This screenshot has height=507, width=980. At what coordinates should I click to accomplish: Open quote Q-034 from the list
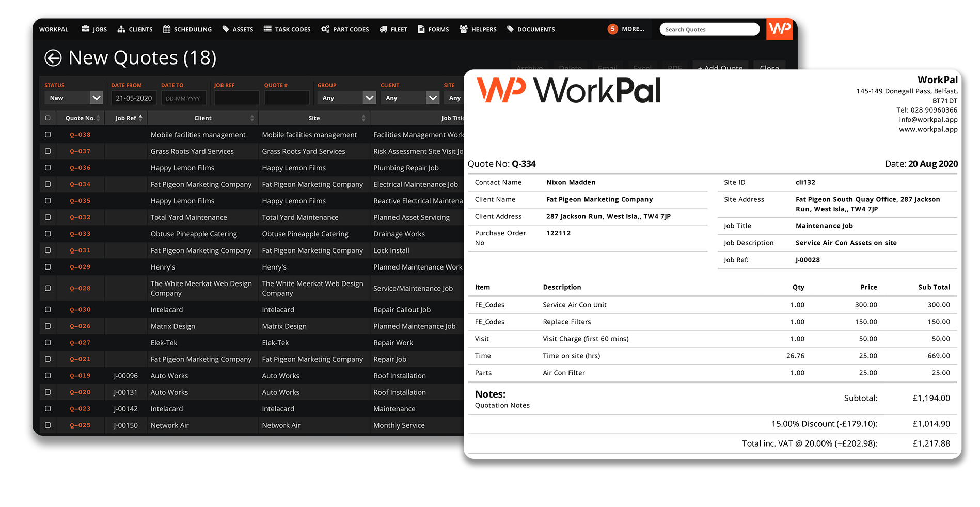click(x=80, y=184)
